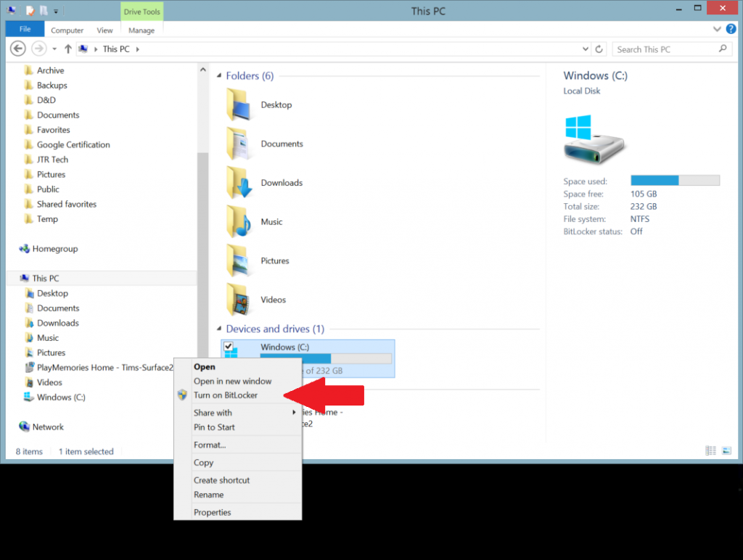Click the Properties icon in Quick Access Toolbar
The width and height of the screenshot is (743, 560).
30,11
